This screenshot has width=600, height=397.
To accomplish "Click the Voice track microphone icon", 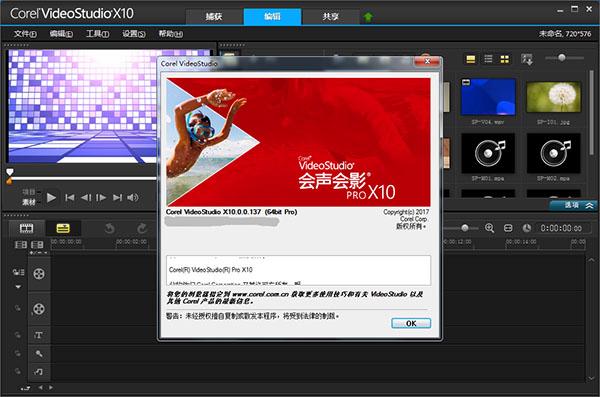I will [39, 353].
